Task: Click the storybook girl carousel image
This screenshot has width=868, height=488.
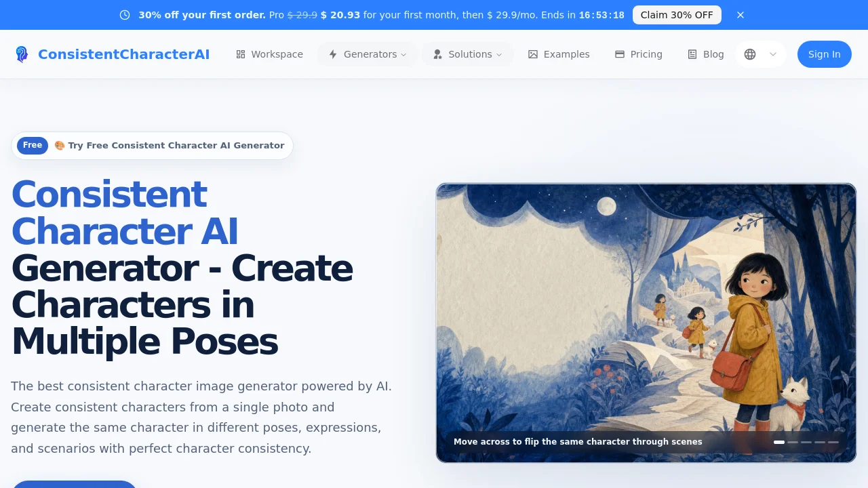Action: pos(646,323)
